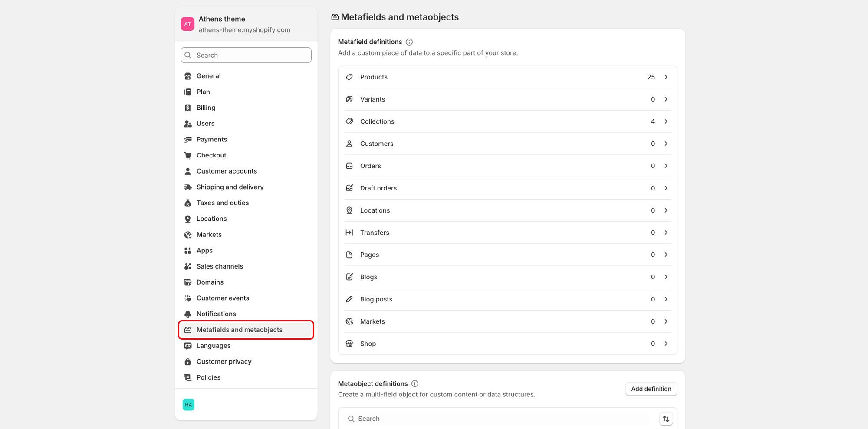Open the Shop metafield definitions row

pyautogui.click(x=508, y=344)
